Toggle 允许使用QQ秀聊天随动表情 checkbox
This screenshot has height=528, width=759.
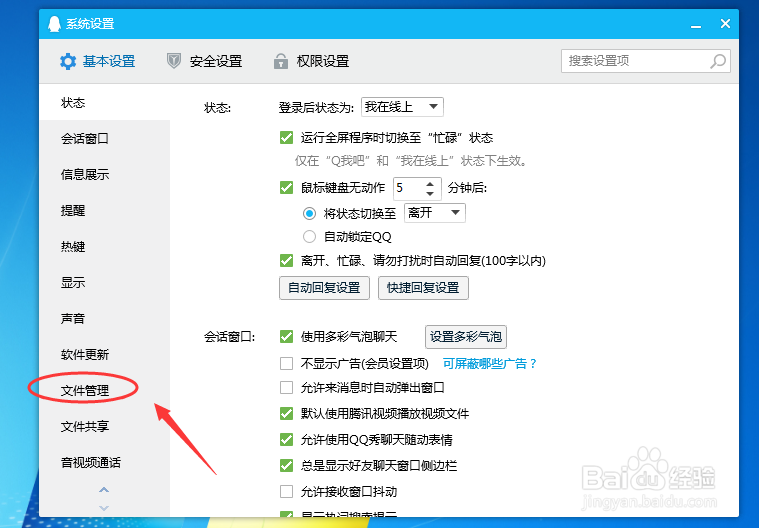[287, 439]
